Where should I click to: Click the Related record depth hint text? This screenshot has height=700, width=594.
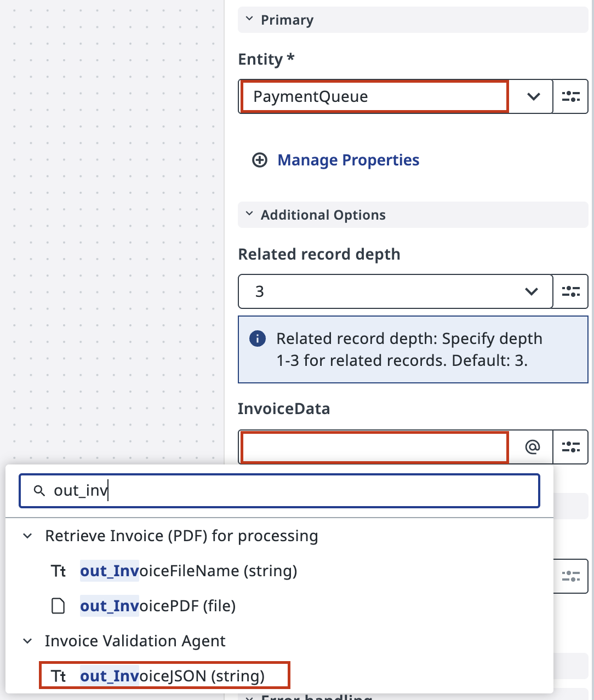coord(409,349)
